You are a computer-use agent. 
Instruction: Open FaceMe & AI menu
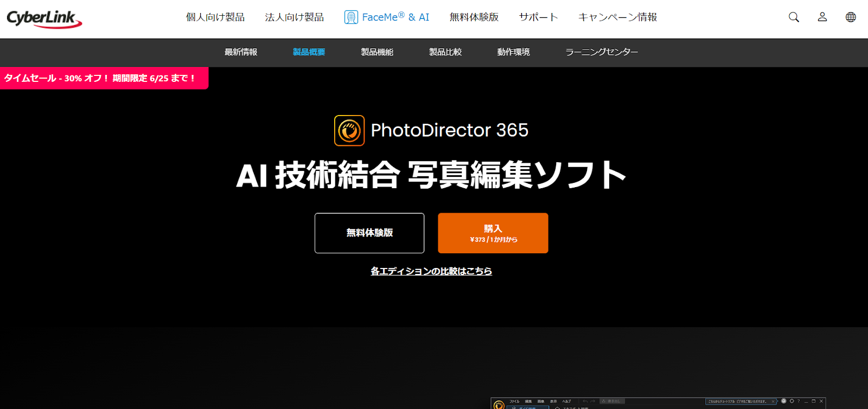pos(387,17)
